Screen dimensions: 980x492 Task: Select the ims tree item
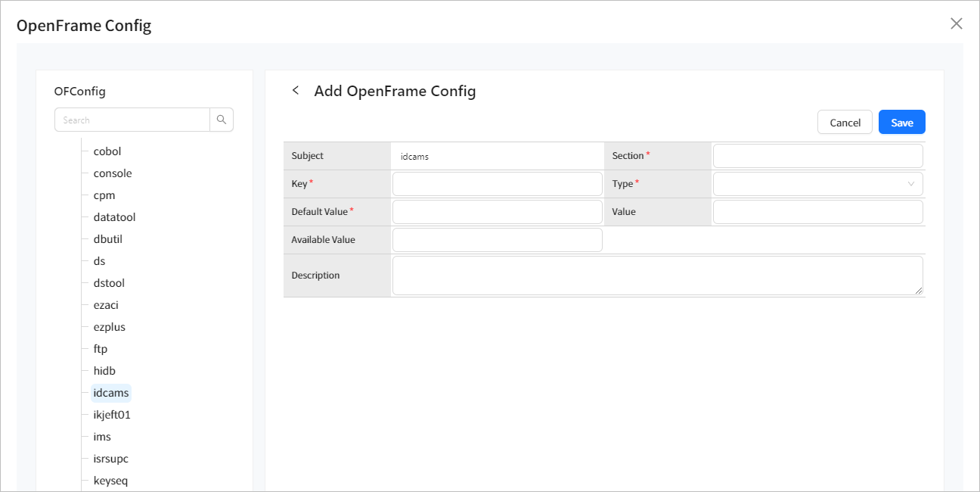[101, 436]
